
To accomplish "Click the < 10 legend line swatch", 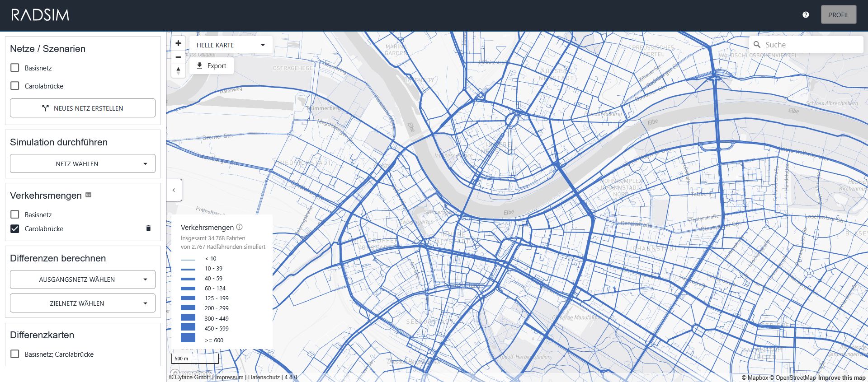I will (188, 260).
